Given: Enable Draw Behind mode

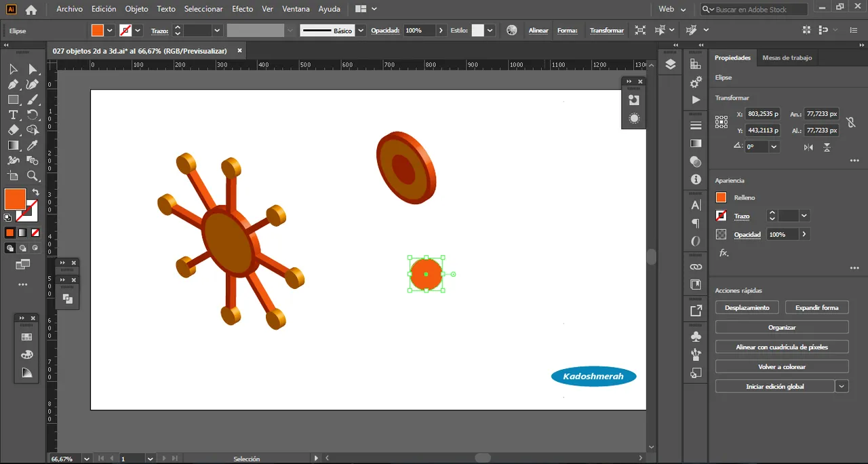Looking at the screenshot, I should pyautogui.click(x=22, y=248).
